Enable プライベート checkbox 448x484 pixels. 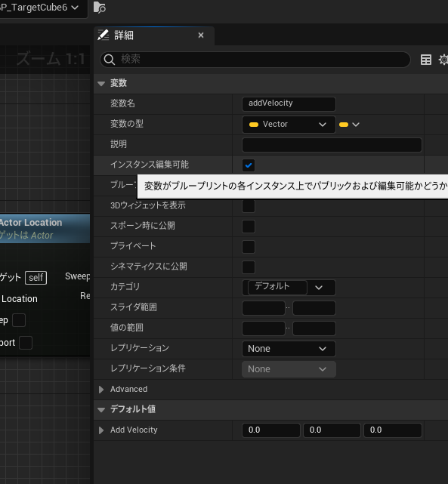(249, 247)
